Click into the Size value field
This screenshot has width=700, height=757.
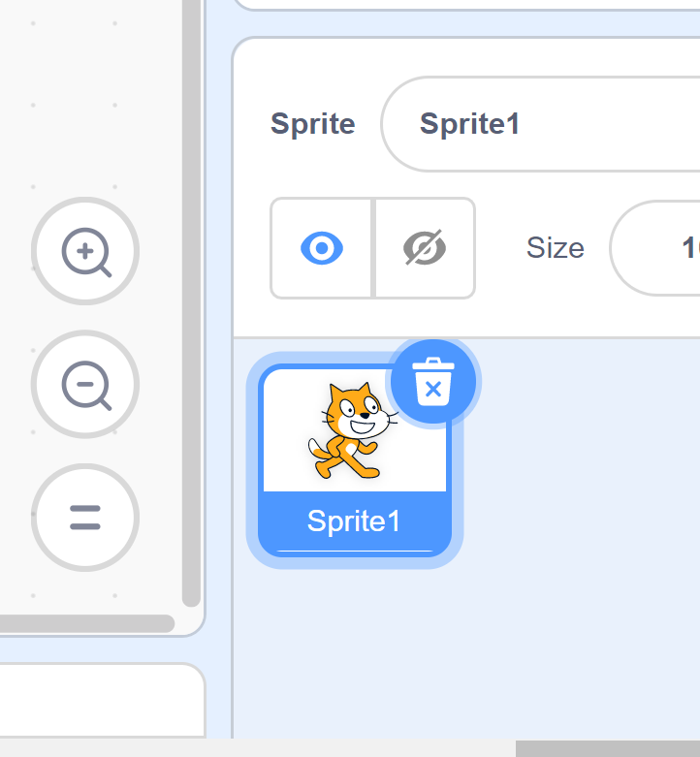655,248
